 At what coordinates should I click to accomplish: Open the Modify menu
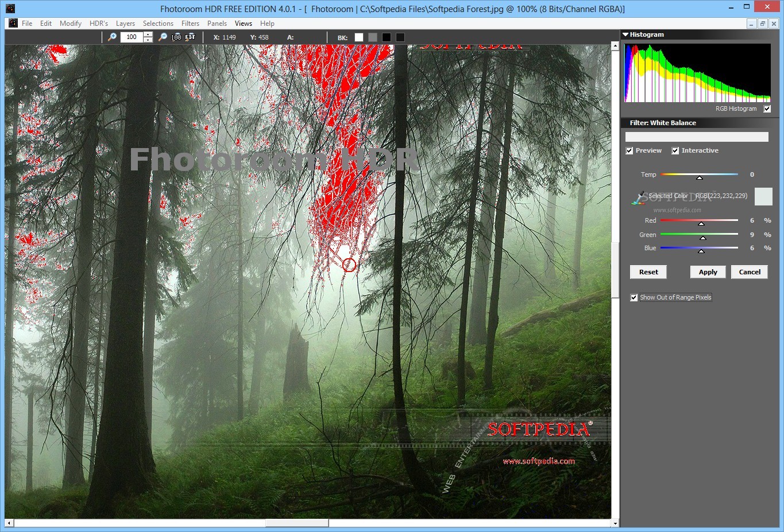click(x=71, y=24)
